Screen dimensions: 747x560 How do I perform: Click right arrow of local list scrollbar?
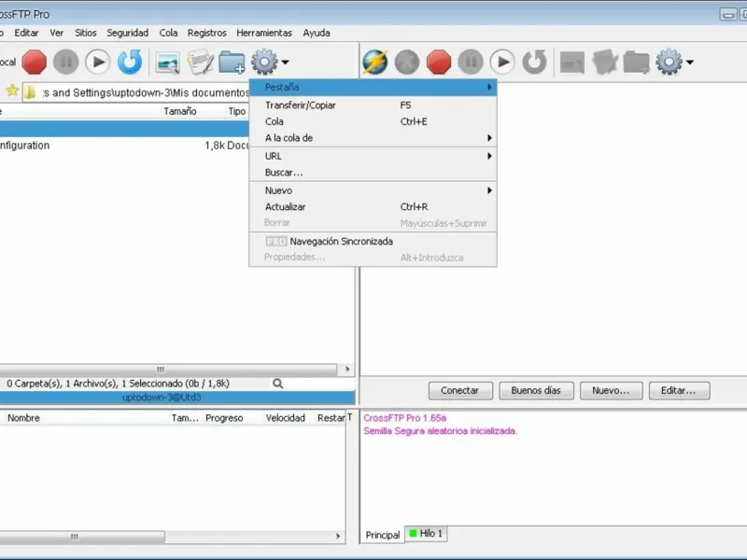(347, 370)
